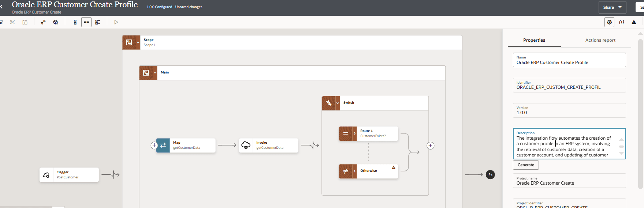Click the Main scope icon
644x208 pixels.
point(146,73)
